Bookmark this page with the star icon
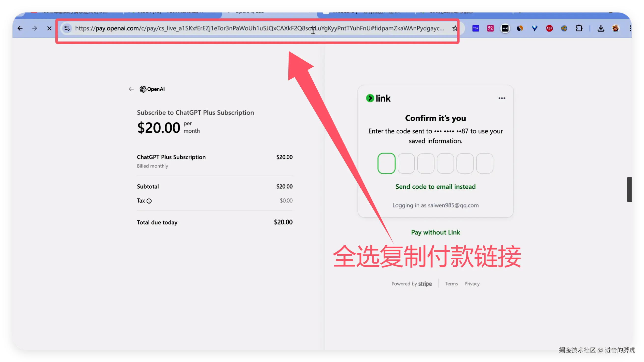This screenshot has height=362, width=644. (455, 28)
